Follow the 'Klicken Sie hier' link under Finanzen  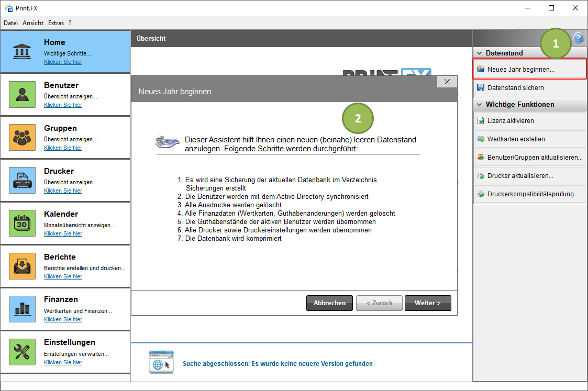(63, 319)
